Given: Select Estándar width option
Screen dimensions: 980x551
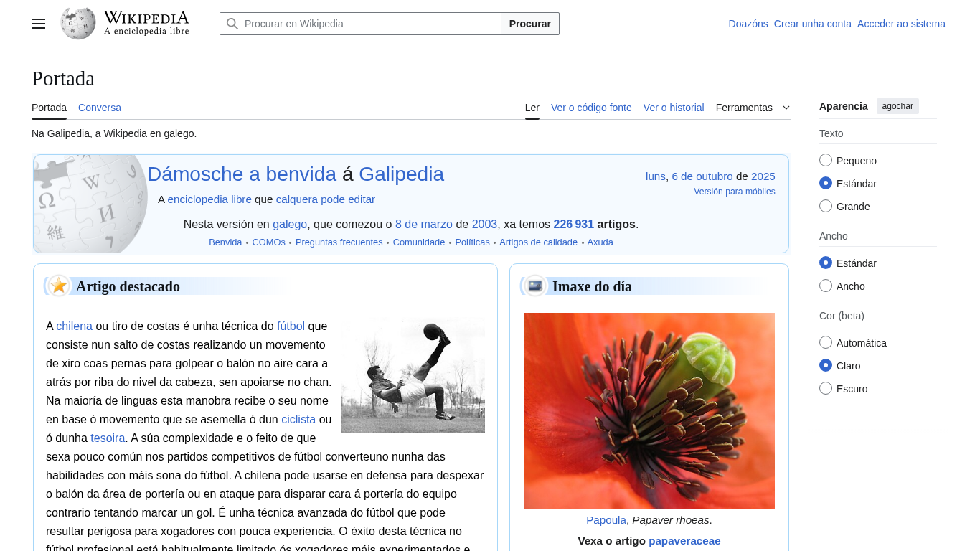Looking at the screenshot, I should 826,263.
